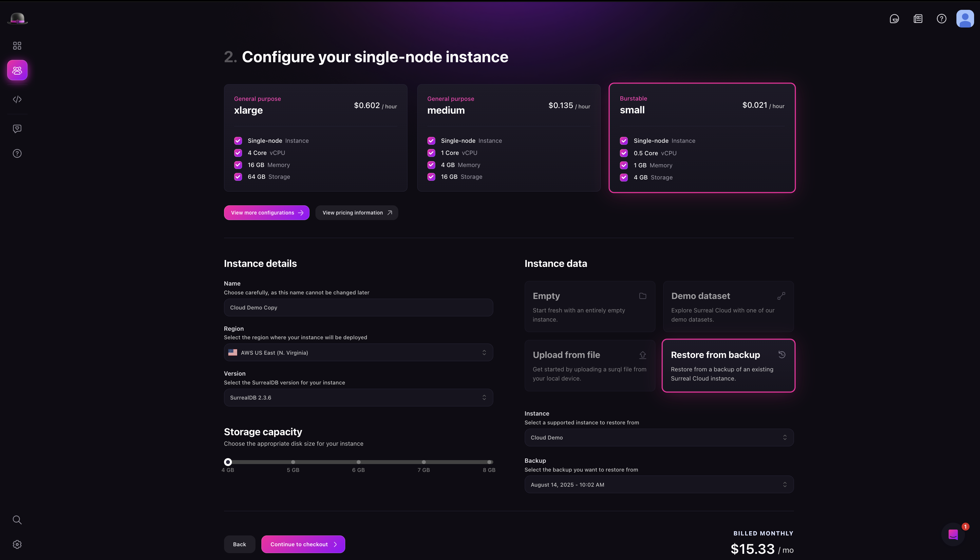Click the sidebar help question mark icon
Screen dimensions: 980x560
click(17, 154)
